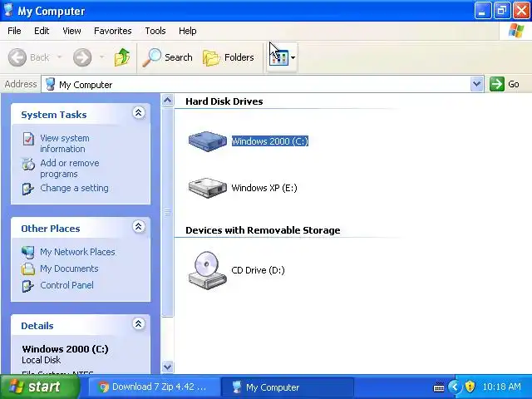Open Control Panel link

coord(66,285)
